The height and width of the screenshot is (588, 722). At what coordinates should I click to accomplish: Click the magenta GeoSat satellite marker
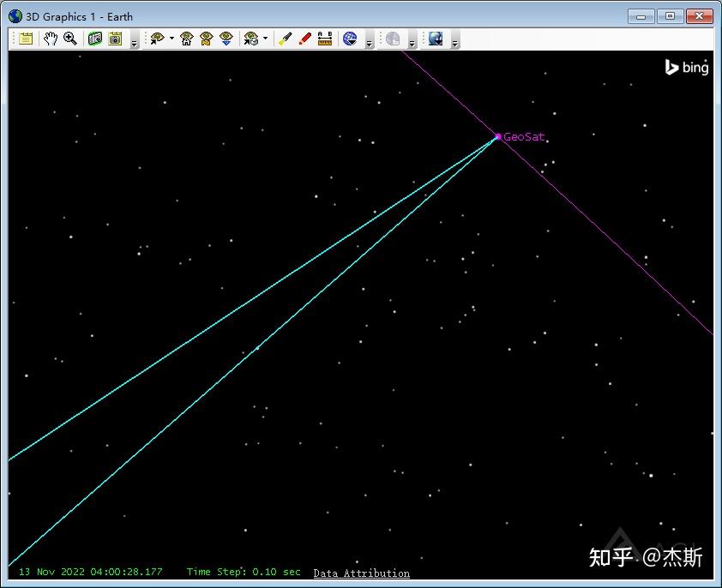click(497, 137)
